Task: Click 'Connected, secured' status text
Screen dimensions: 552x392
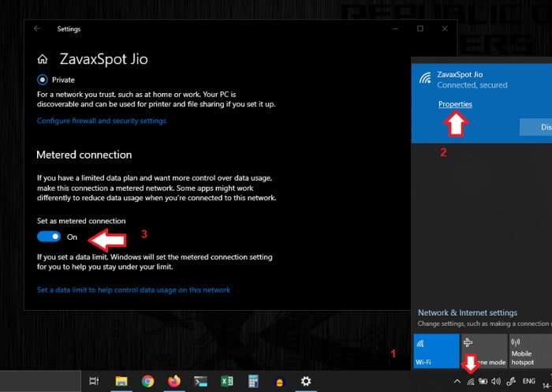Action: click(472, 85)
